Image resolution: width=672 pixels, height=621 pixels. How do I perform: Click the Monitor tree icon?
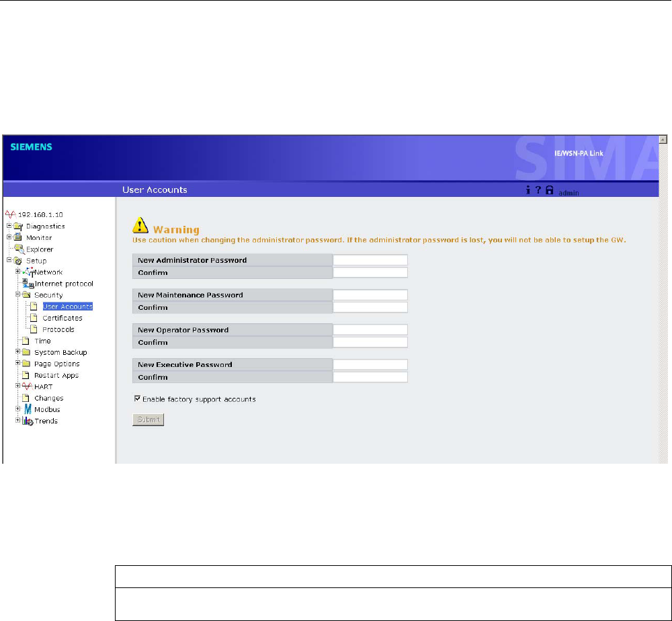(x=18, y=237)
